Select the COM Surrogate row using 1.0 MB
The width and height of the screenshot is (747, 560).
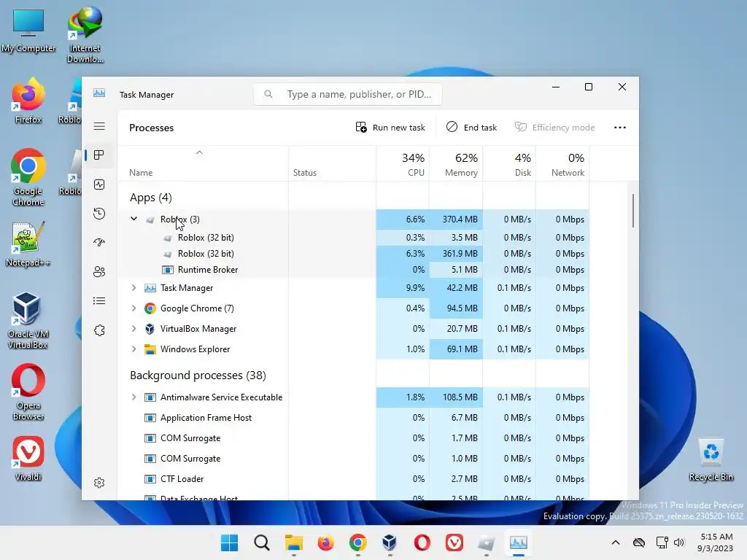pos(354,459)
